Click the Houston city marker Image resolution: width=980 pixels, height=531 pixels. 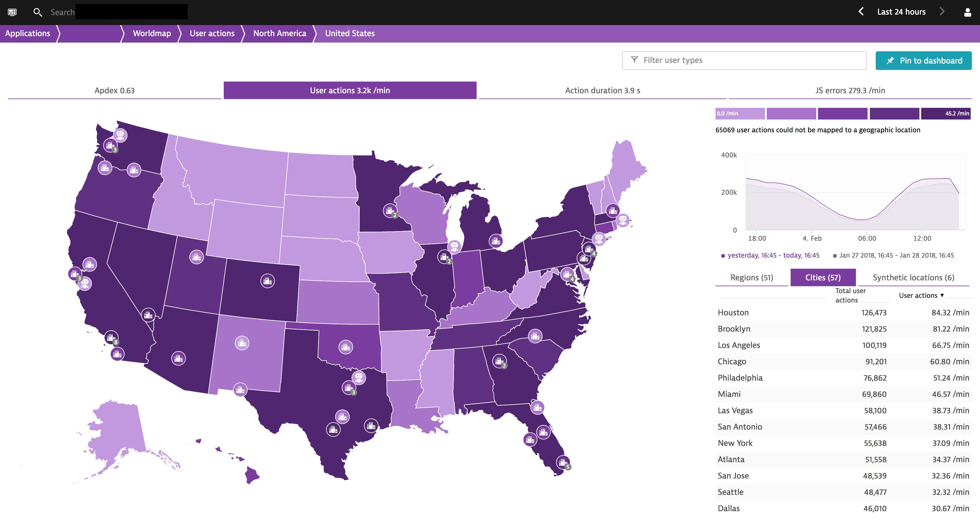371,426
